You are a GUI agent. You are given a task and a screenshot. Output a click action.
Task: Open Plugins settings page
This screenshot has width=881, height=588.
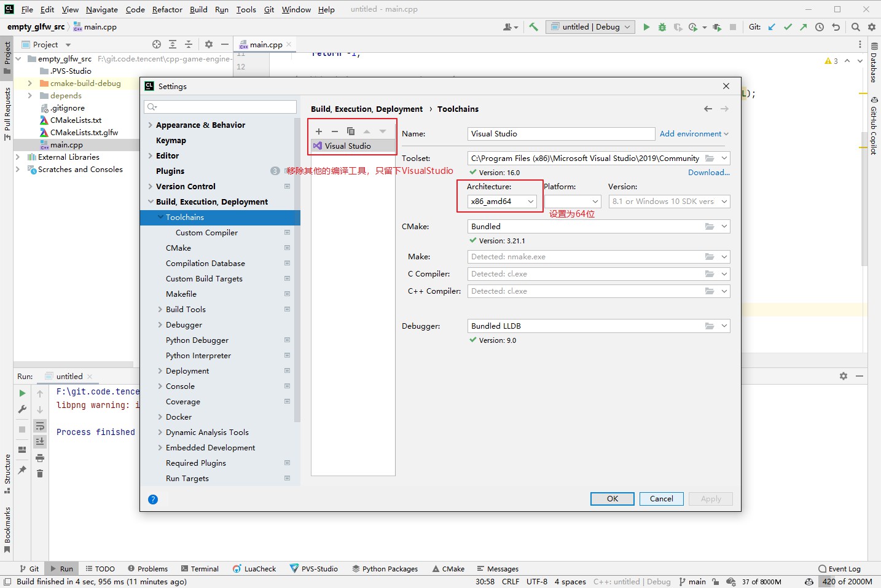click(x=170, y=171)
